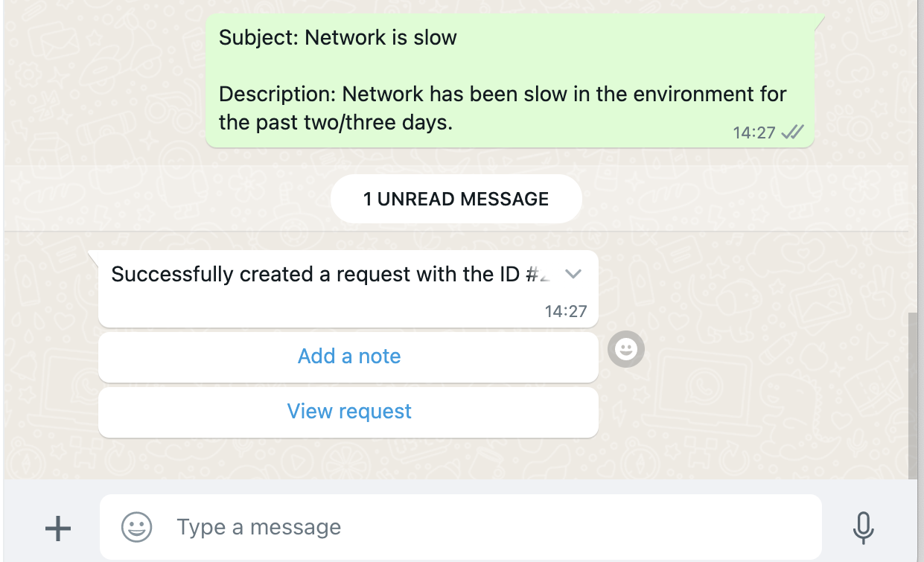The width and height of the screenshot is (924, 562).
Task: Click the microphone voice message icon
Action: (x=863, y=528)
